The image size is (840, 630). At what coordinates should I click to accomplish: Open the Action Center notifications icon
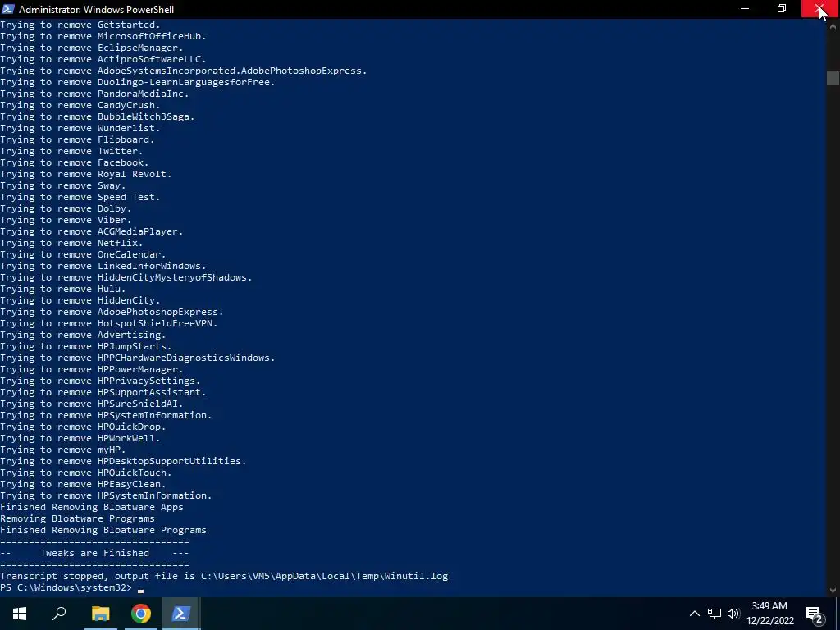point(814,614)
